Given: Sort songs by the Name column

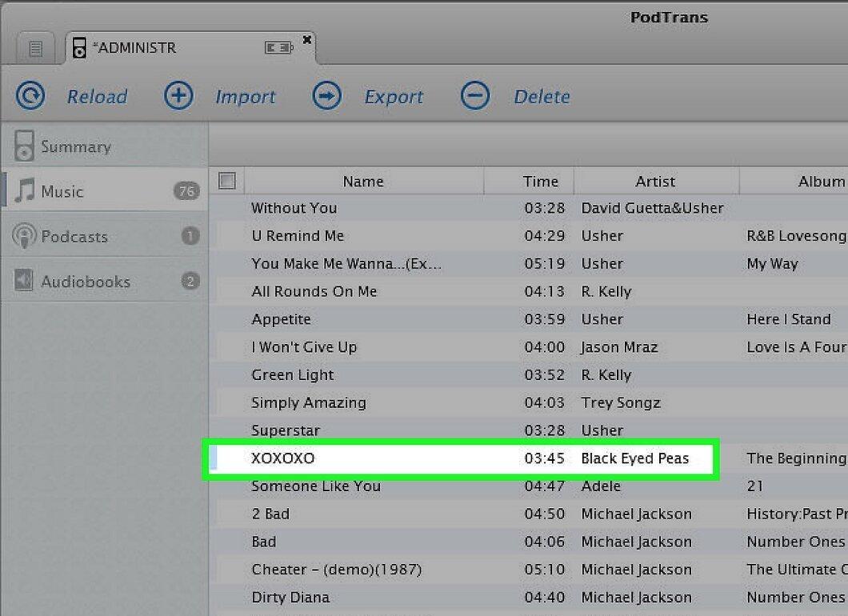Looking at the screenshot, I should pyautogui.click(x=363, y=181).
